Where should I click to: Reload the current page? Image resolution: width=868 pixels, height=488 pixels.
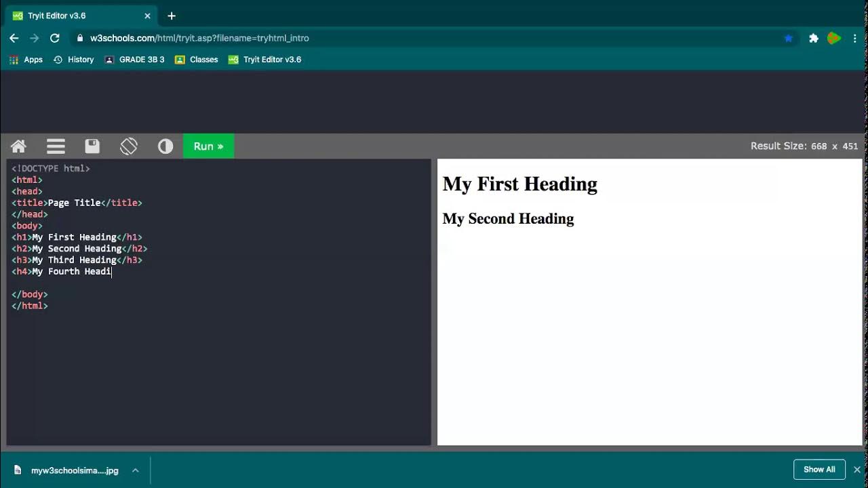[x=55, y=38]
